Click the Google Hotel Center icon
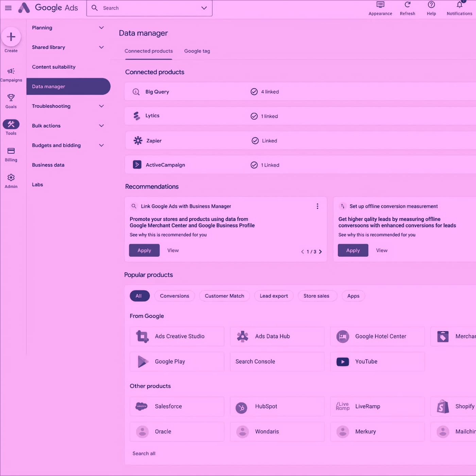 pyautogui.click(x=343, y=337)
